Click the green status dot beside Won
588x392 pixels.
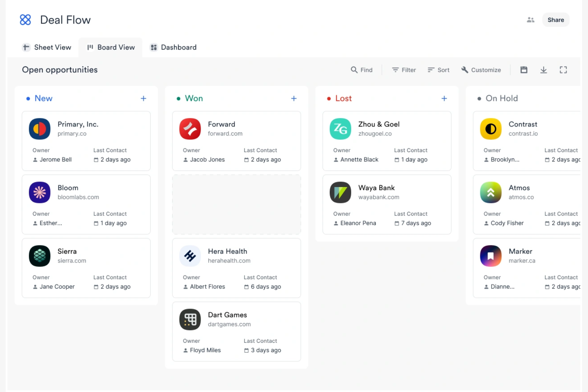pyautogui.click(x=178, y=98)
